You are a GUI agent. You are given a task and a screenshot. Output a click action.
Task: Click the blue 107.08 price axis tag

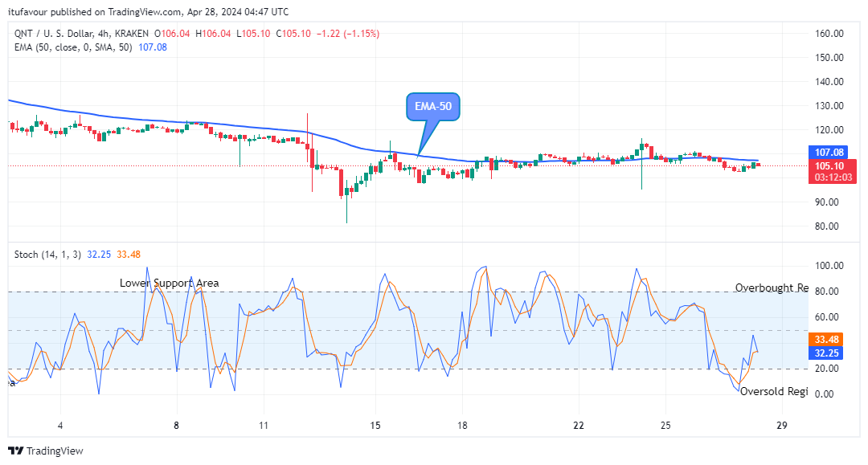click(828, 153)
